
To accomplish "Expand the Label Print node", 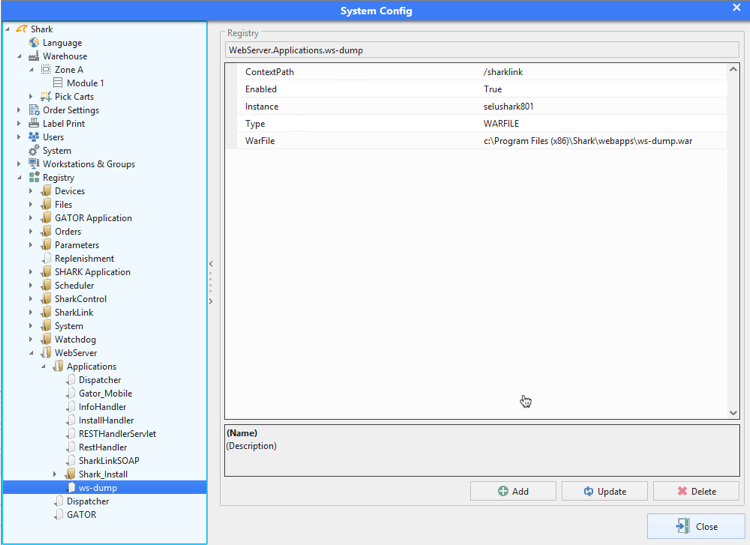I will coord(19,123).
